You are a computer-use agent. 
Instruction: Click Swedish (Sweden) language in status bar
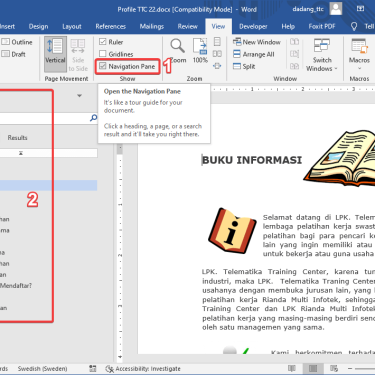(x=42, y=369)
